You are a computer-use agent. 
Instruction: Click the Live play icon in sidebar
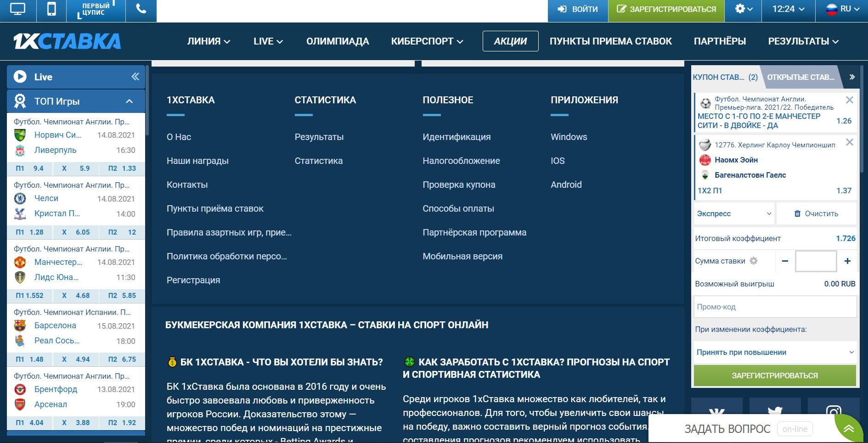coord(20,77)
